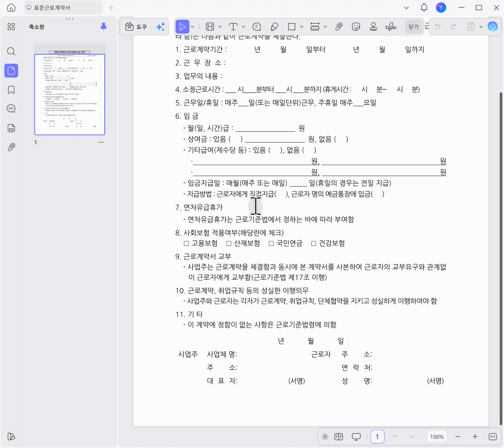Open the search panel from sidebar
The height and width of the screenshot is (448, 504).
click(x=11, y=51)
